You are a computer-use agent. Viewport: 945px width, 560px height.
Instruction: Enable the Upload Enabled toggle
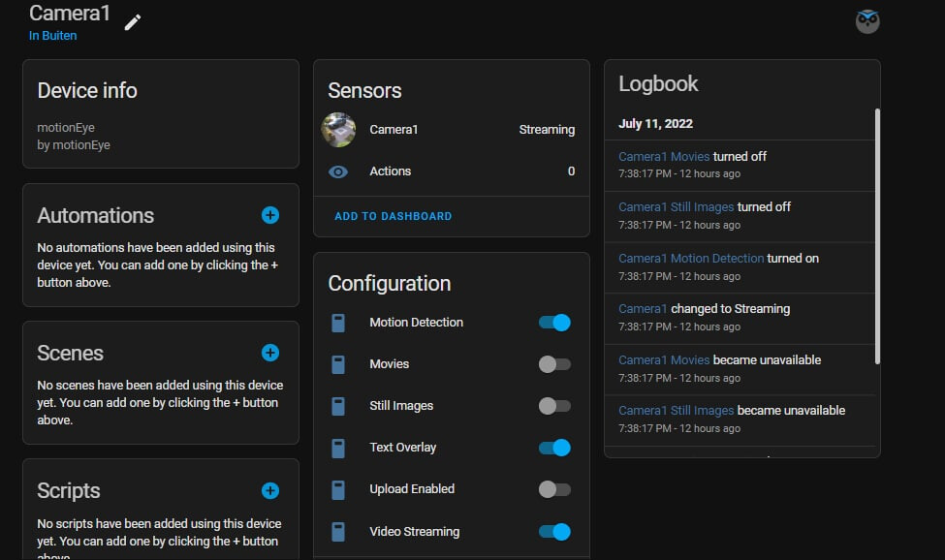pos(554,489)
